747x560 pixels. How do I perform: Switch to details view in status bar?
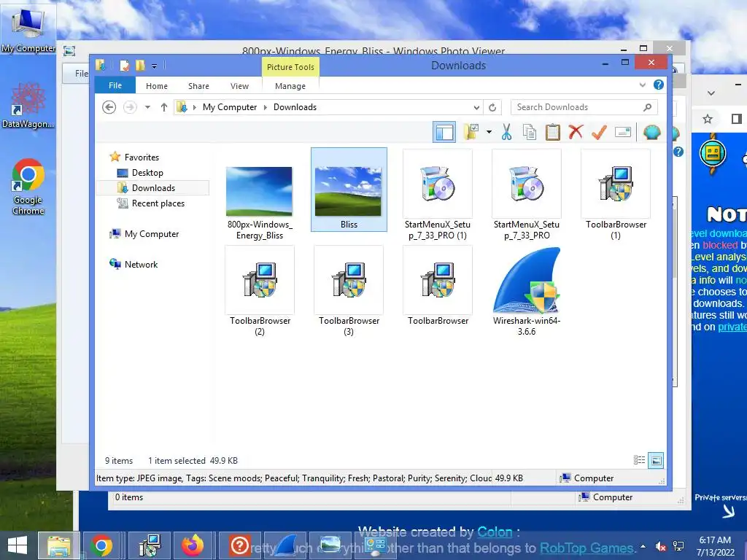coord(639,460)
